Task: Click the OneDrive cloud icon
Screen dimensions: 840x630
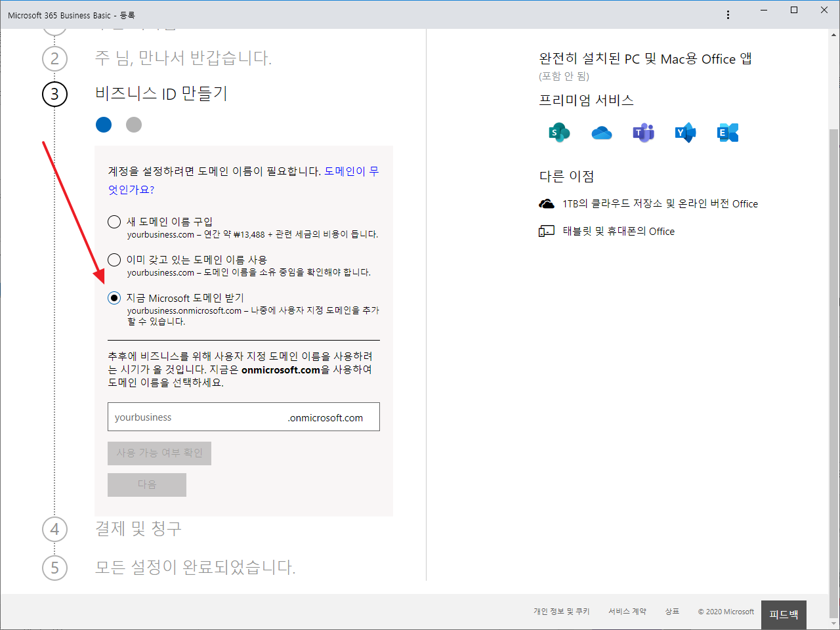Action: click(601, 133)
